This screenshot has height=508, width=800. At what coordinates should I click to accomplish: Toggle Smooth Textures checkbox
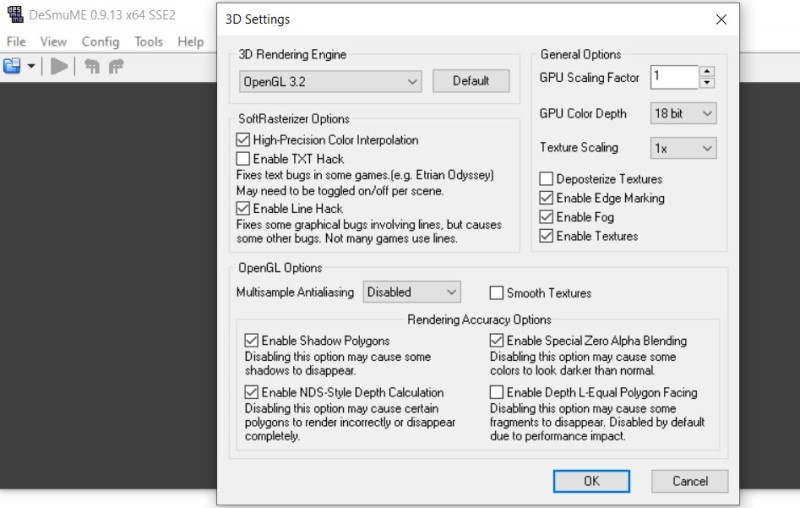[x=497, y=293]
